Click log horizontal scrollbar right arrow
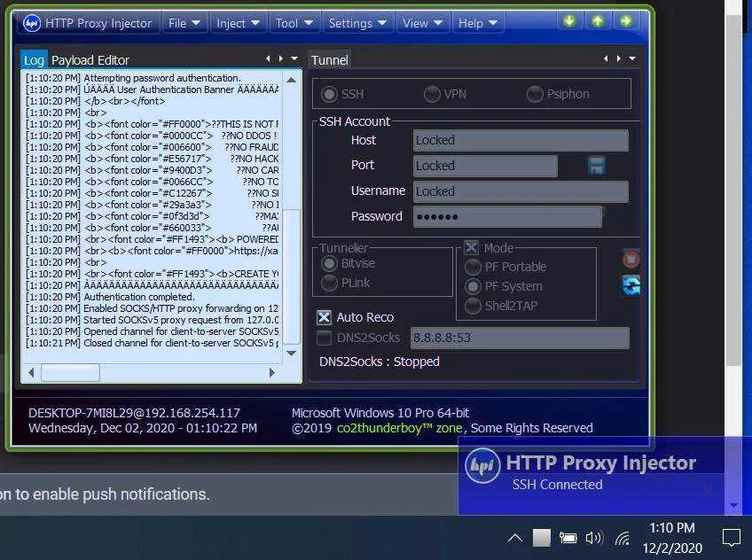This screenshot has width=752, height=560. click(x=272, y=372)
